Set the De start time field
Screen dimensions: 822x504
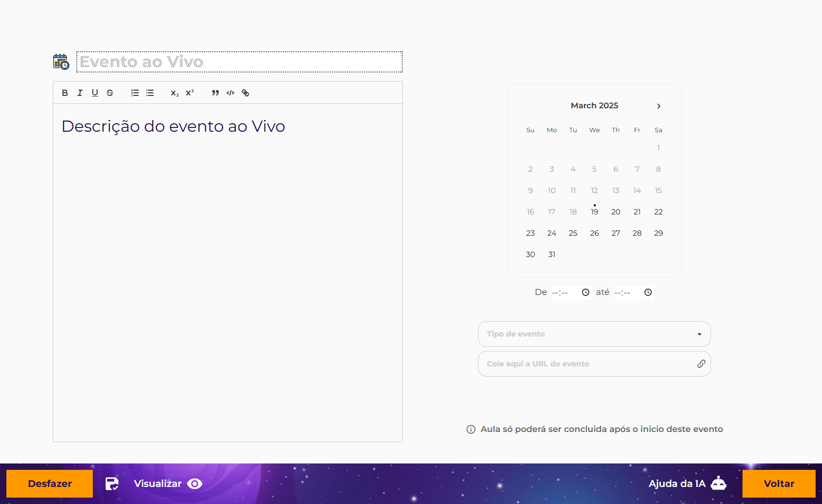(571, 292)
